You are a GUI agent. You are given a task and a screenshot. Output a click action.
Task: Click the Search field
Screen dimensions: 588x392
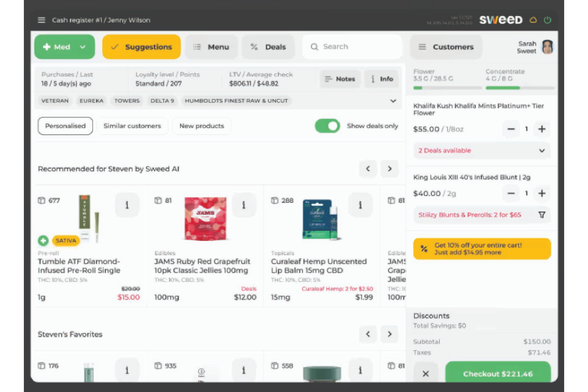click(352, 47)
